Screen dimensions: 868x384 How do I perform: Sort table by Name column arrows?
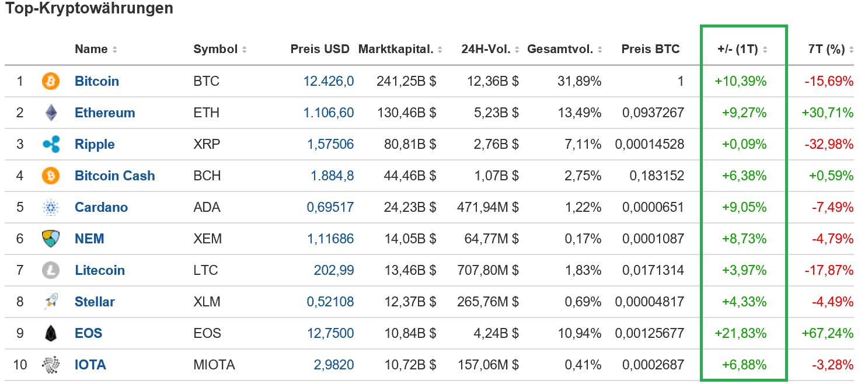(115, 50)
